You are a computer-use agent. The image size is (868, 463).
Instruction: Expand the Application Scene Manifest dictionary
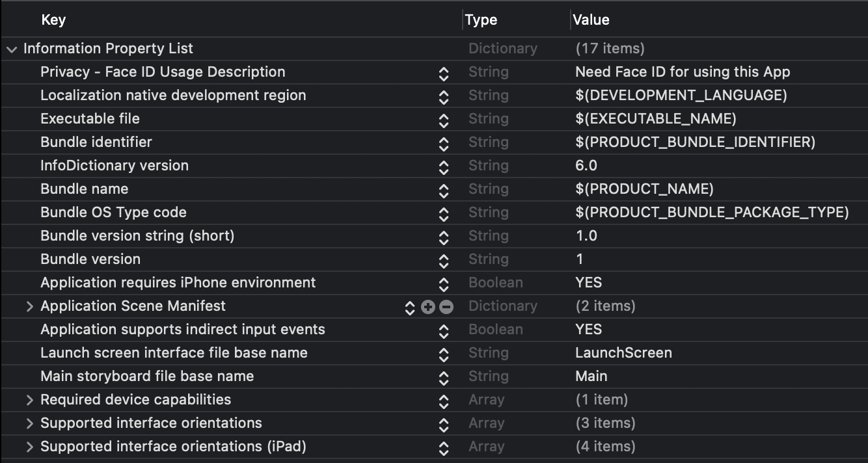[29, 307]
